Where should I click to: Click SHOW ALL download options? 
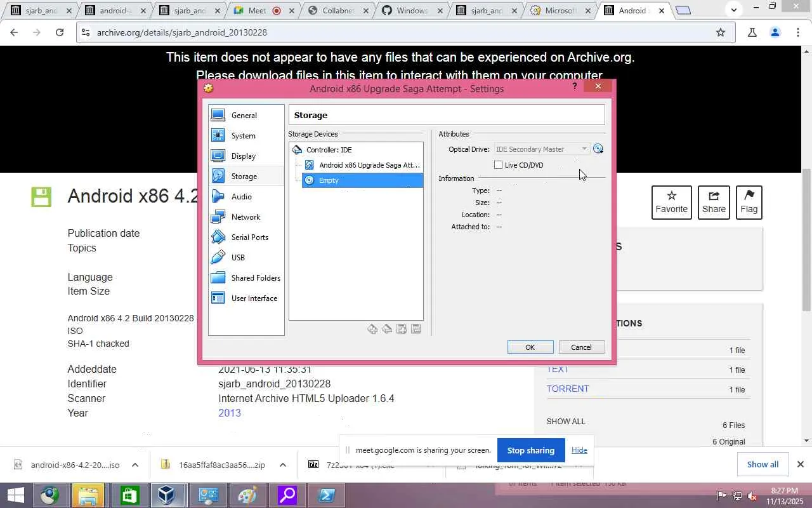click(x=566, y=421)
